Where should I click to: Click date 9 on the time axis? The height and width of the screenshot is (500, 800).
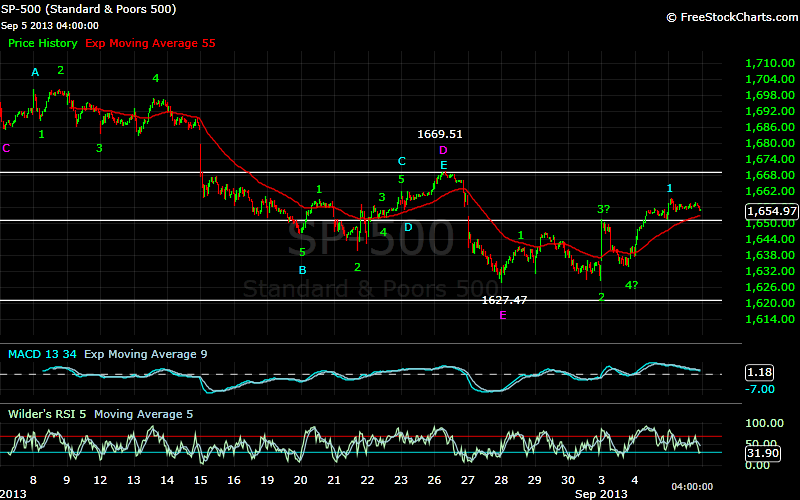[67, 480]
